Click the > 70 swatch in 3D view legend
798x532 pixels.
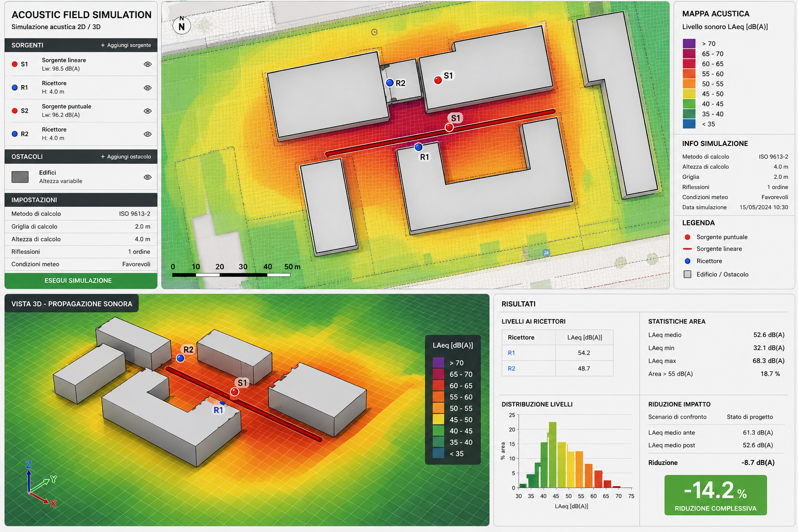pos(438,363)
